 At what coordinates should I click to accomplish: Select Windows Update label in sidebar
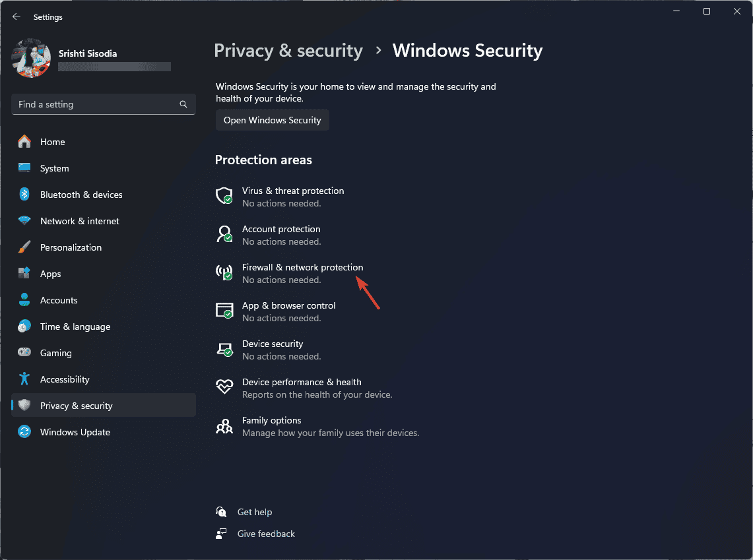(75, 432)
